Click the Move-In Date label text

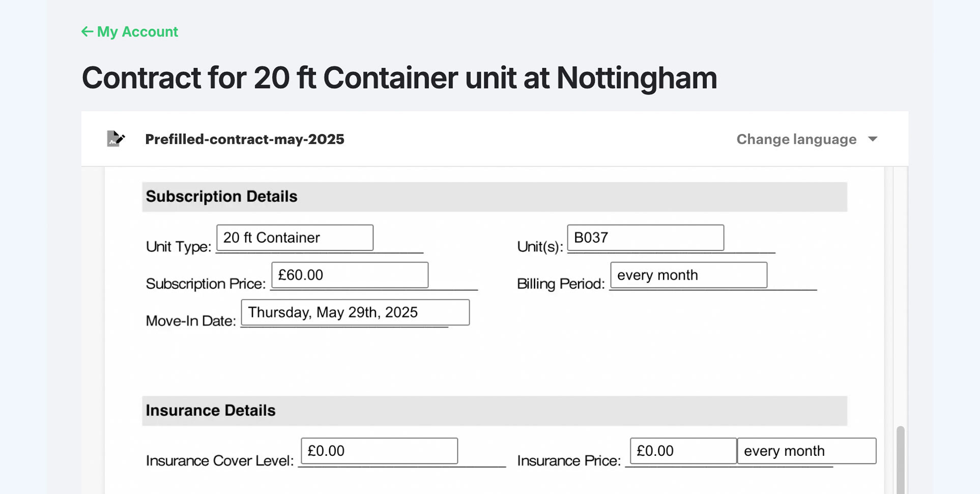(x=191, y=321)
